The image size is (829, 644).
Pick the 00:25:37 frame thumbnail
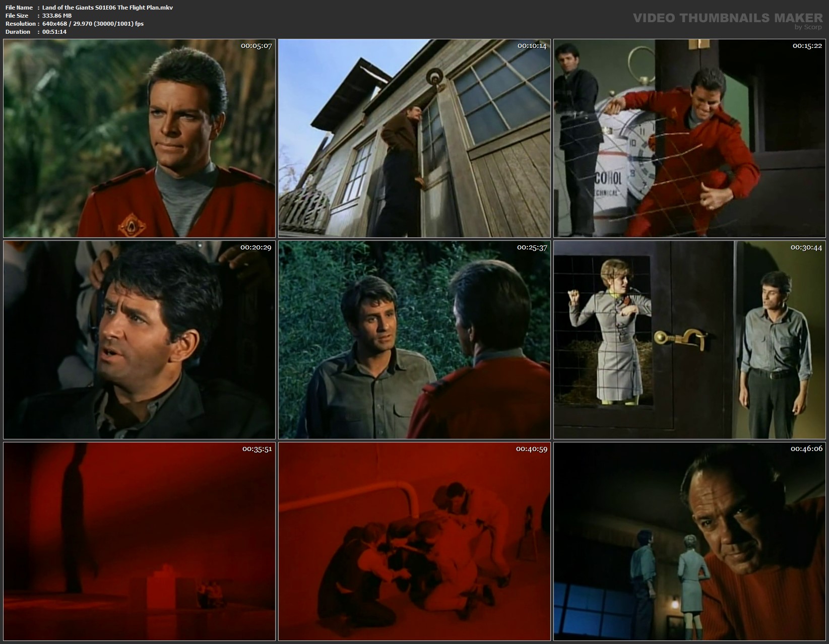click(414, 340)
